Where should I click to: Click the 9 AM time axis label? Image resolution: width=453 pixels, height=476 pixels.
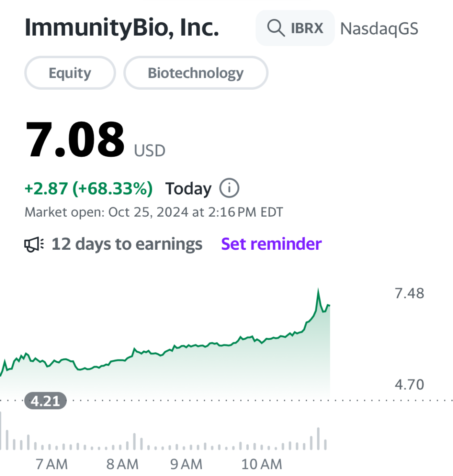(186, 464)
